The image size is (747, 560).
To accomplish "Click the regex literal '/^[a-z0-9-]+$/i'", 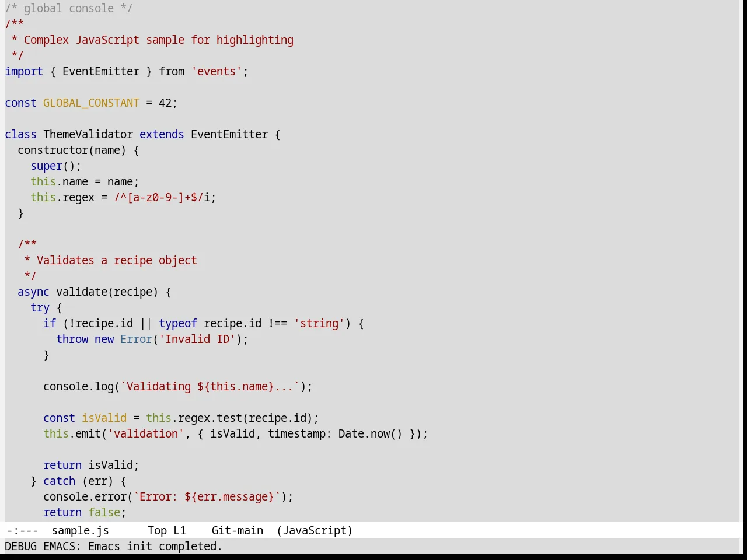I will (x=162, y=197).
